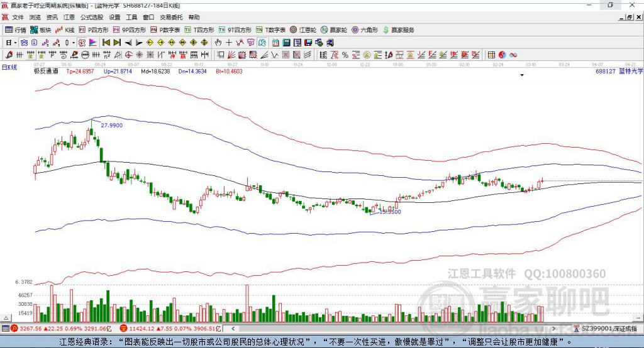Open the P四方形 tool
Image resolution: width=644 pixels, height=348 pixels.
click(x=94, y=30)
